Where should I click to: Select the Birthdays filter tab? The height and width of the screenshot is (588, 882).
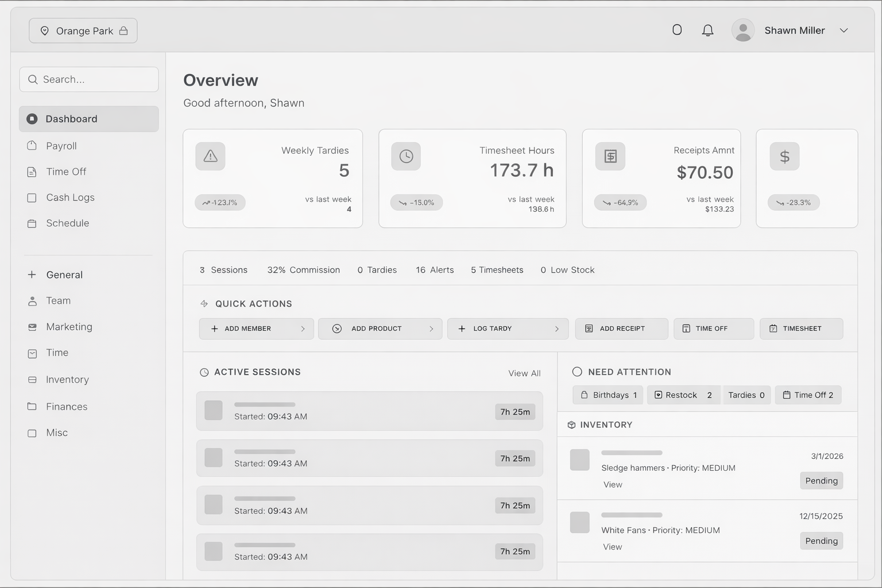pos(608,395)
